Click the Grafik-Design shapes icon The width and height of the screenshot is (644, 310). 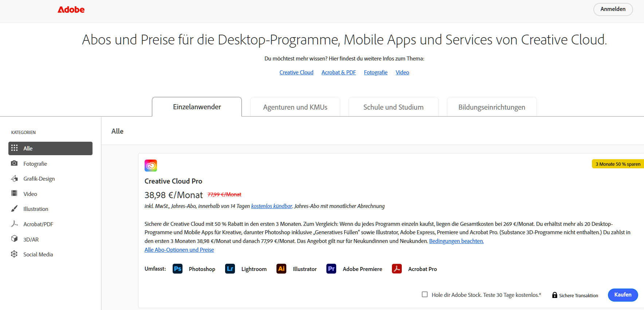click(x=14, y=178)
